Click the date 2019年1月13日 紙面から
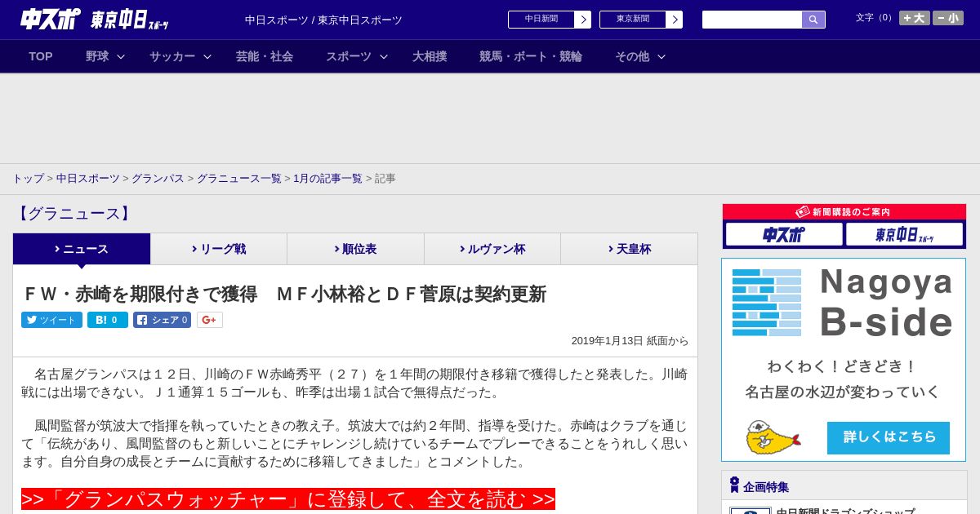Image resolution: width=980 pixels, height=514 pixels. 630,341
